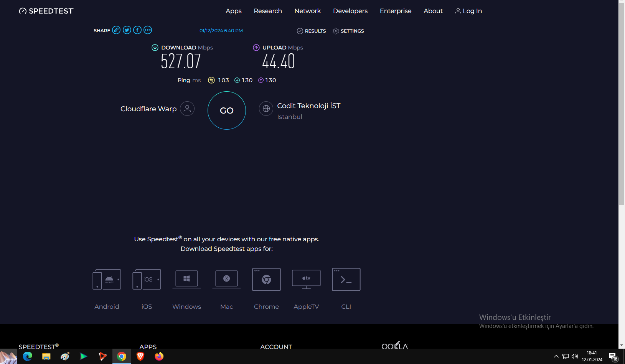The height and width of the screenshot is (364, 625).
Task: Click the upload arrow icon beside UPLOAD
Action: tap(256, 48)
